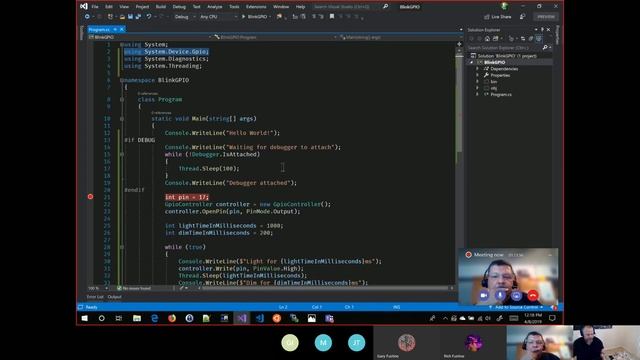Switch to the Output tab

pyautogui.click(x=115, y=297)
